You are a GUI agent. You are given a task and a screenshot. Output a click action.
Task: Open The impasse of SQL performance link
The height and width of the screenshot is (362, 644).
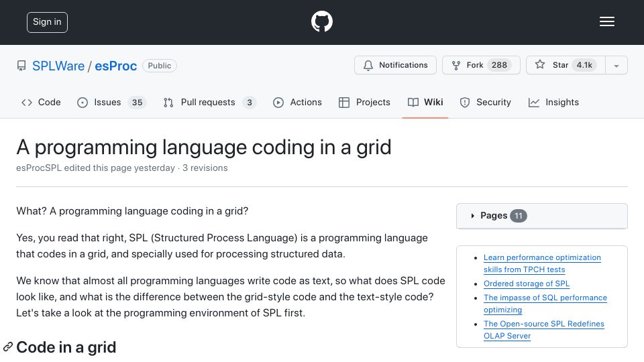545,304
